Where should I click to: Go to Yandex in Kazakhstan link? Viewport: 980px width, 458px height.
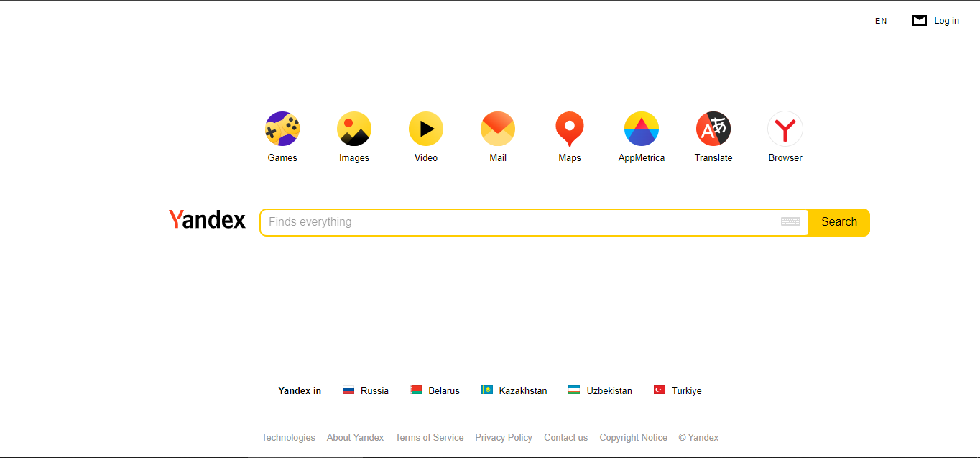523,390
